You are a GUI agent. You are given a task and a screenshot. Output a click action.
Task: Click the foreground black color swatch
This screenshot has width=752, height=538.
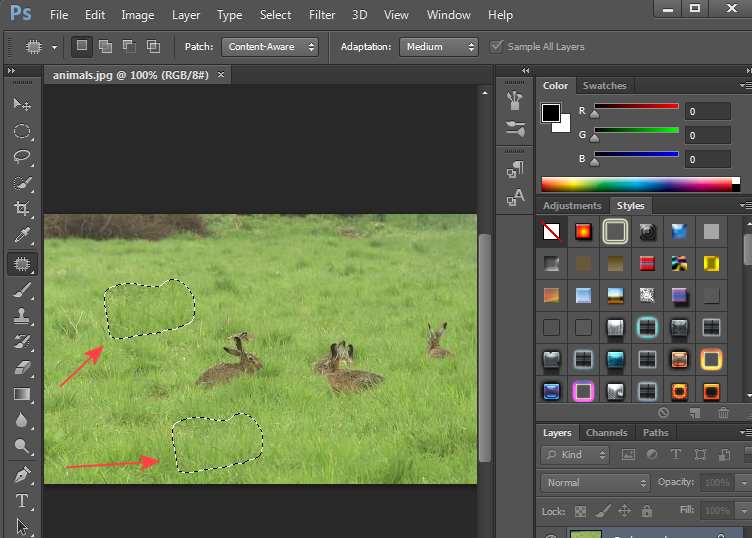click(x=550, y=112)
